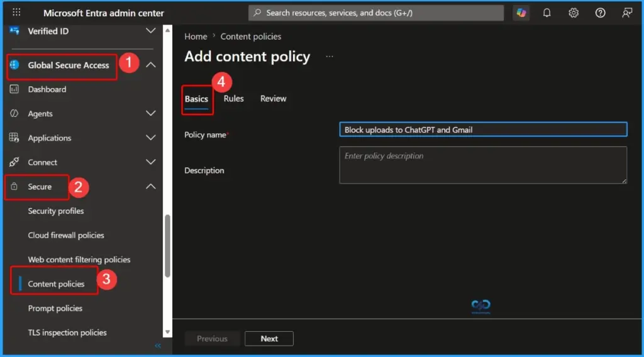Click the Connect plug icon

[14, 162]
